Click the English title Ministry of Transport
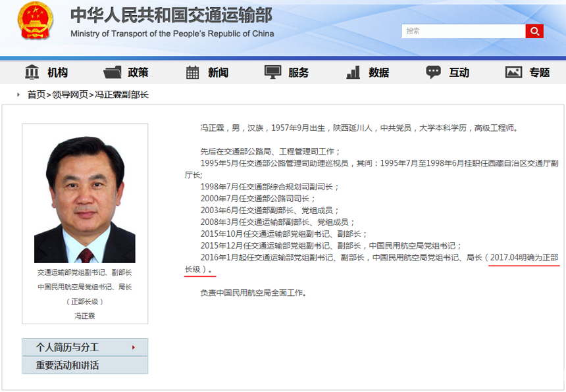This screenshot has width=566, height=392. (x=172, y=34)
